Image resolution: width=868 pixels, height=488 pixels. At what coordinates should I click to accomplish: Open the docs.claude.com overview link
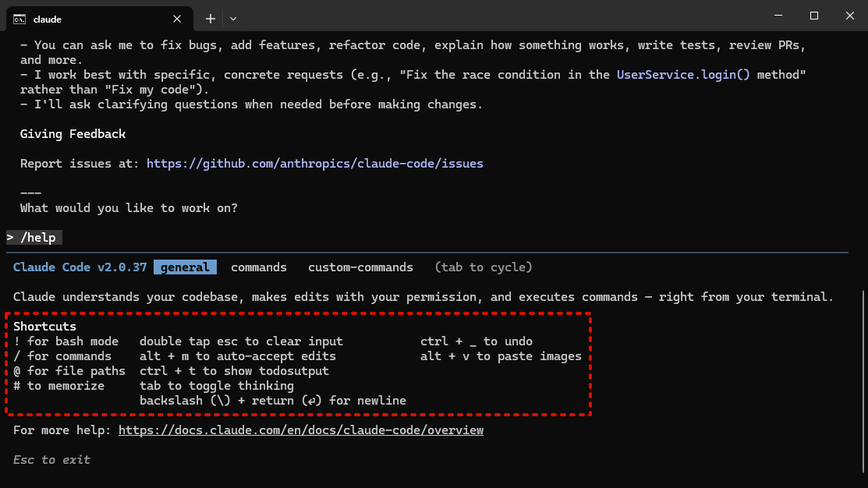(300, 430)
